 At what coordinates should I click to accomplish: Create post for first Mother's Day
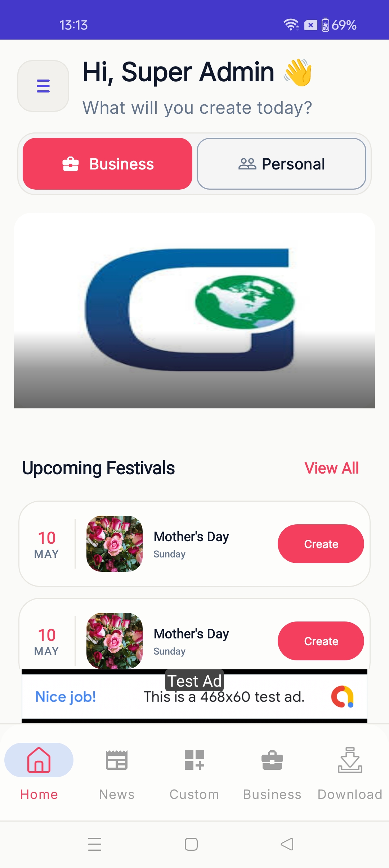click(x=321, y=544)
